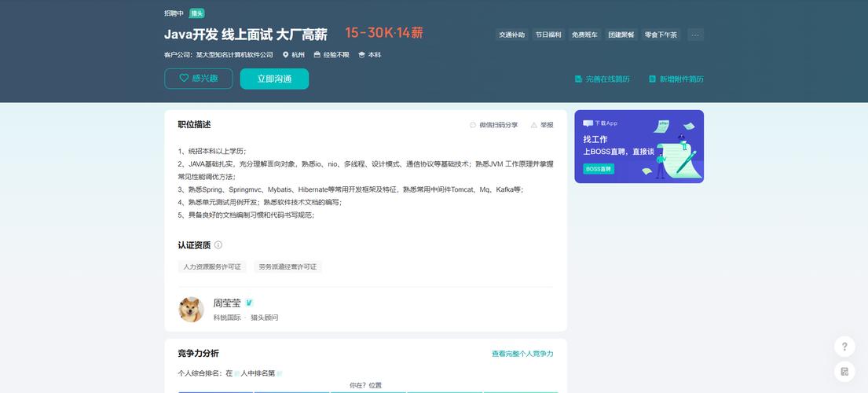The image size is (868, 393).
Task: Expand more benefits with the ellipsis tag
Action: pos(695,35)
